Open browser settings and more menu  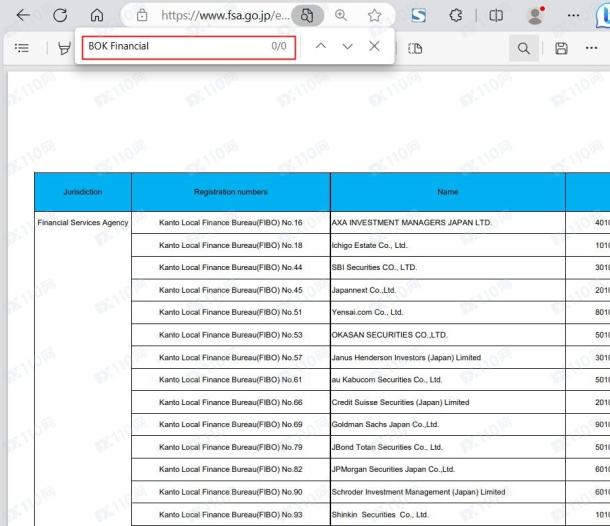pos(573,16)
